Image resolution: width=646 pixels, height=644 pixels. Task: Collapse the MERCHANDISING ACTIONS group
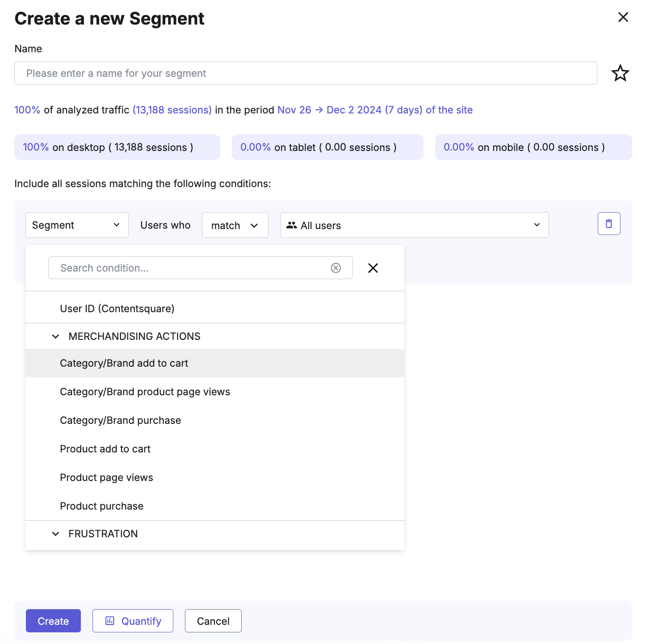click(56, 336)
